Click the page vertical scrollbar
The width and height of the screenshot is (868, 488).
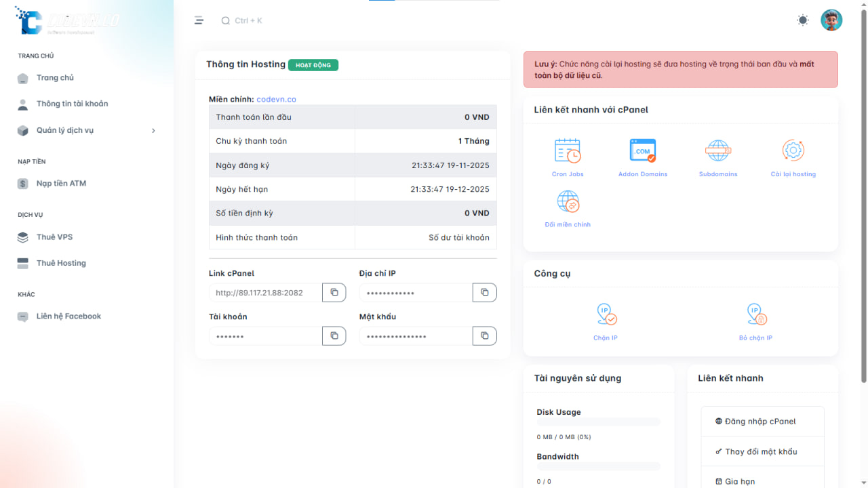coord(863,203)
